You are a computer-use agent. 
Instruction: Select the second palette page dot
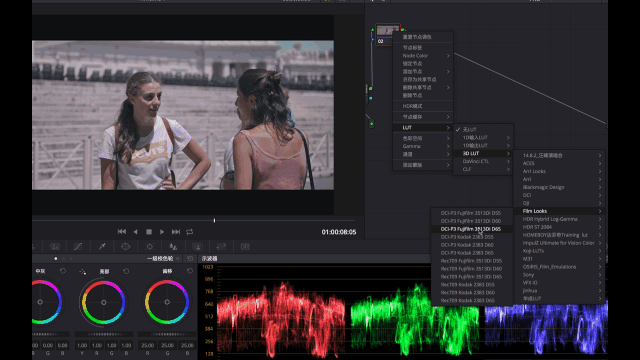pyautogui.click(x=63, y=258)
